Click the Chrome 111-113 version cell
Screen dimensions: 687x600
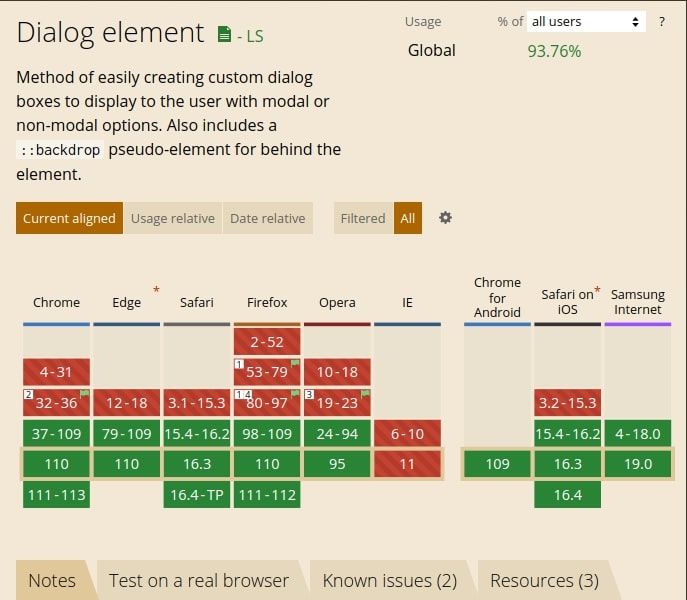pyautogui.click(x=57, y=495)
